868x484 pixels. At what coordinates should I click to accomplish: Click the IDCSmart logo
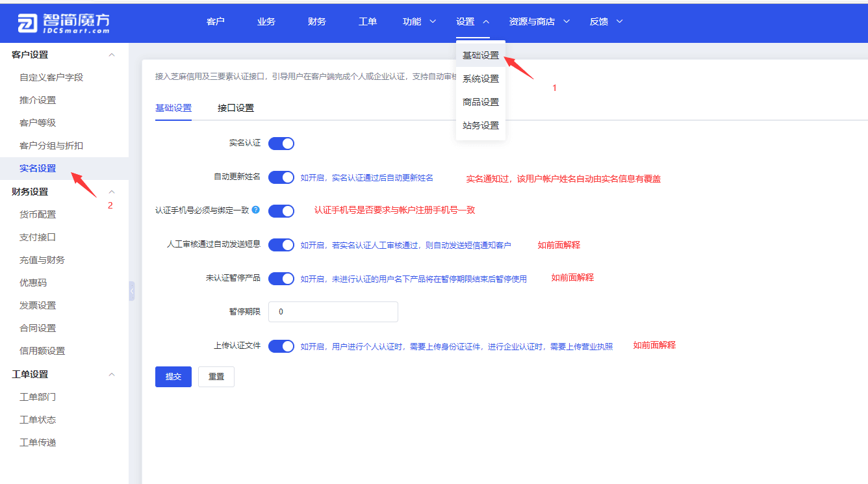64,23
